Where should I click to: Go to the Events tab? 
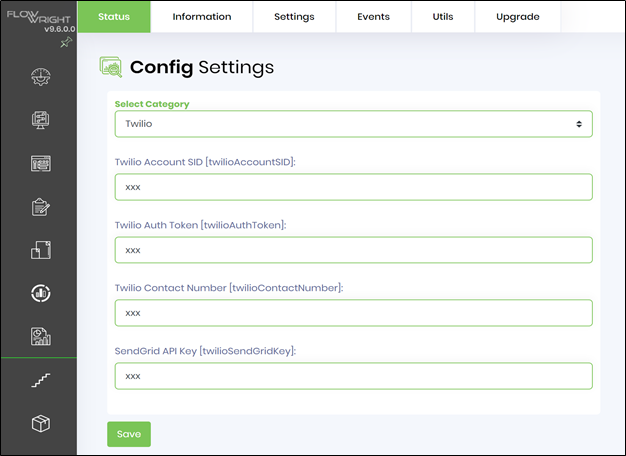[x=373, y=17]
